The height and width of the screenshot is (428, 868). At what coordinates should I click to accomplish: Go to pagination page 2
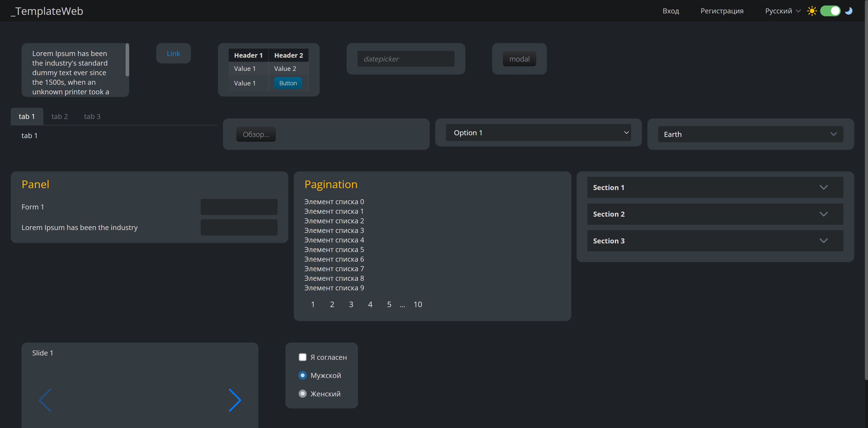pyautogui.click(x=332, y=304)
